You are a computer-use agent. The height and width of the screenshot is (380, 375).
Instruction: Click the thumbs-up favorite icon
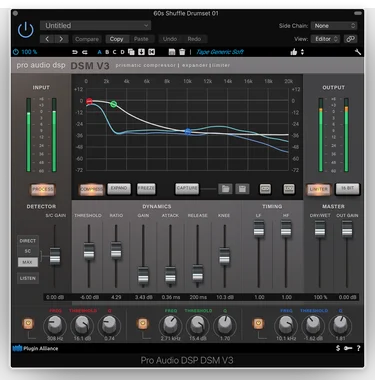[x=294, y=52]
